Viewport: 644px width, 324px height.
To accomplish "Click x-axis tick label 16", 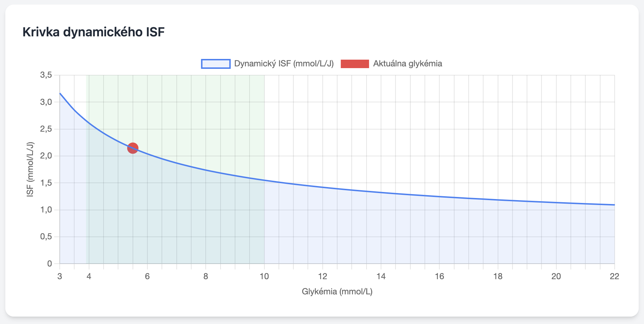I will 439,276.
